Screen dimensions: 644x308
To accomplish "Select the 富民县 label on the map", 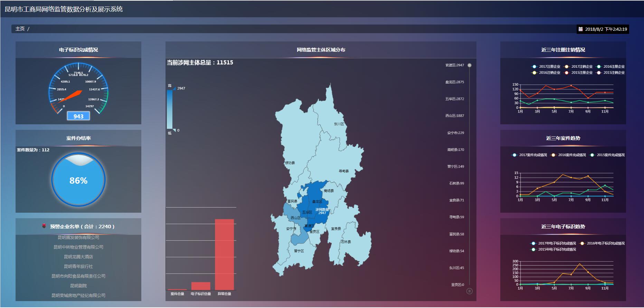I will point(292,201).
